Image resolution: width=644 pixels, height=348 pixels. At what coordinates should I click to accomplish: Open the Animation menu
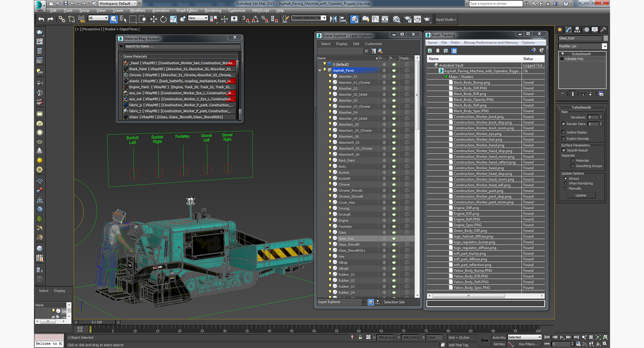click(x=161, y=10)
